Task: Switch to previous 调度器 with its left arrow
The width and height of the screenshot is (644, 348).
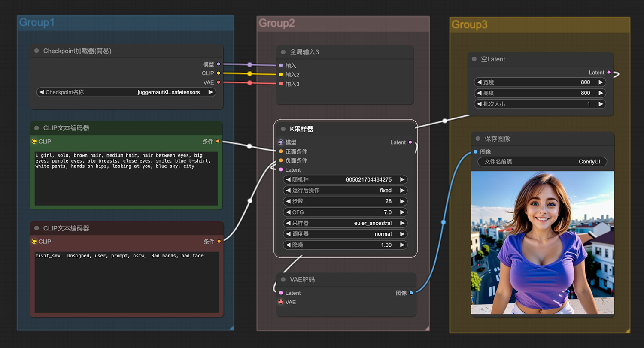Action: [288, 234]
